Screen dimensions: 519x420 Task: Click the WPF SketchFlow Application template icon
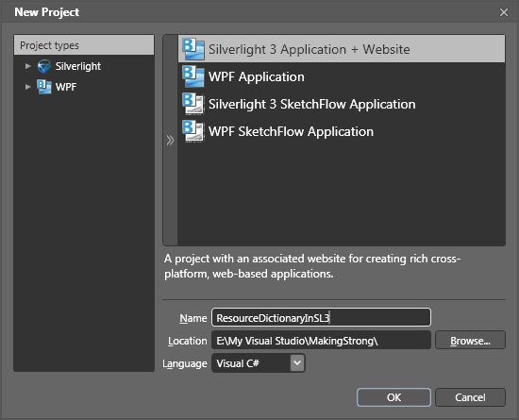[x=193, y=131]
